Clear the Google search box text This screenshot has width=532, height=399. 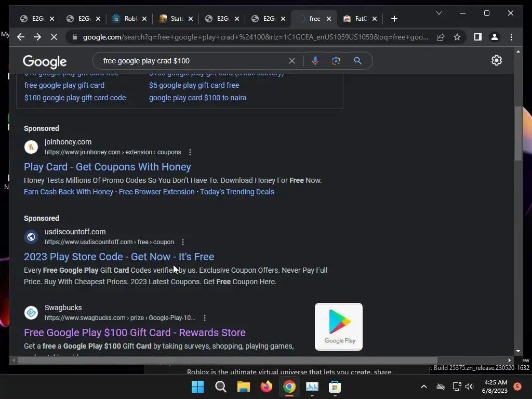pyautogui.click(x=292, y=61)
